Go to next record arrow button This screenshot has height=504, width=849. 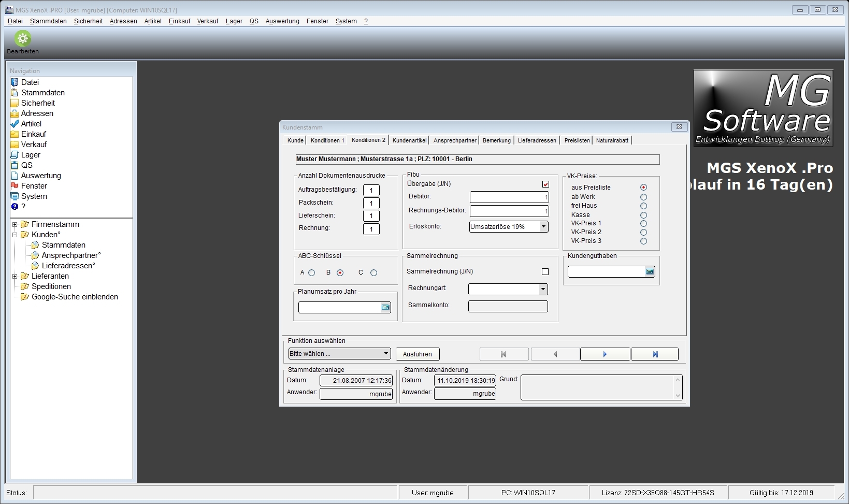[605, 354]
